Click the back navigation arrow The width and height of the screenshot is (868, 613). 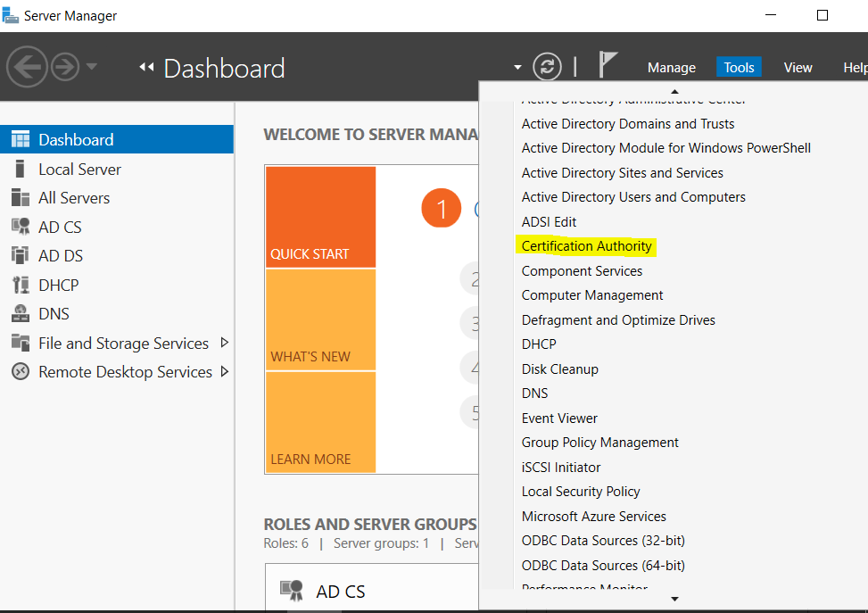click(27, 67)
